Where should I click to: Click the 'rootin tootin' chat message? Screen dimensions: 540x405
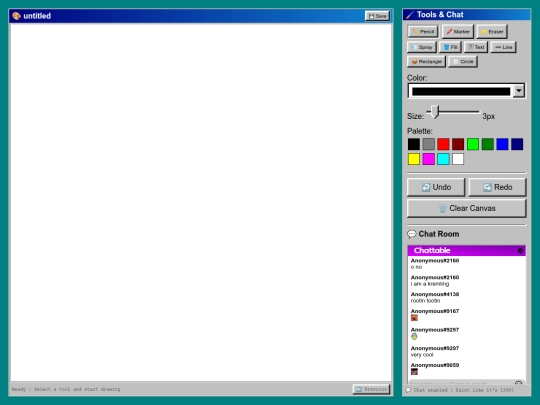click(x=425, y=301)
